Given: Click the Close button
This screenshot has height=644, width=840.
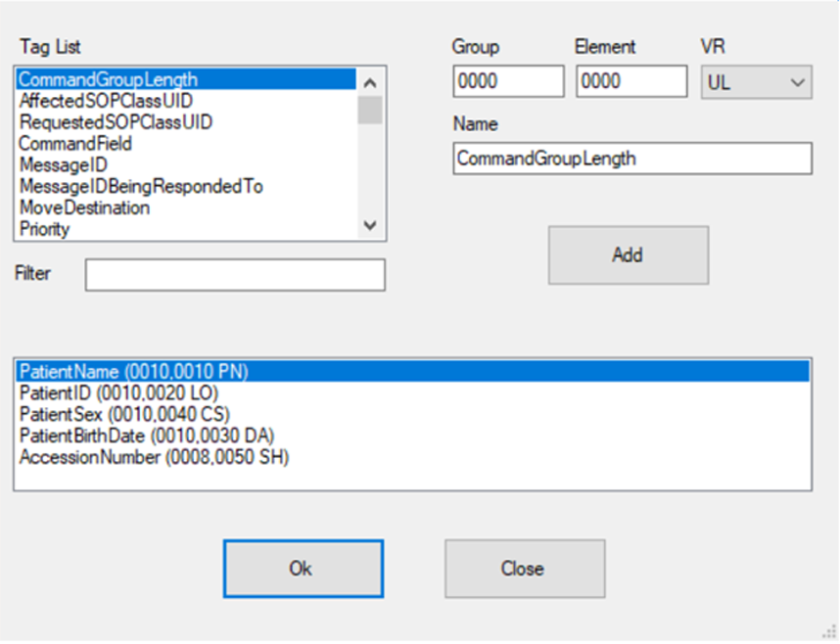Looking at the screenshot, I should click(525, 569).
